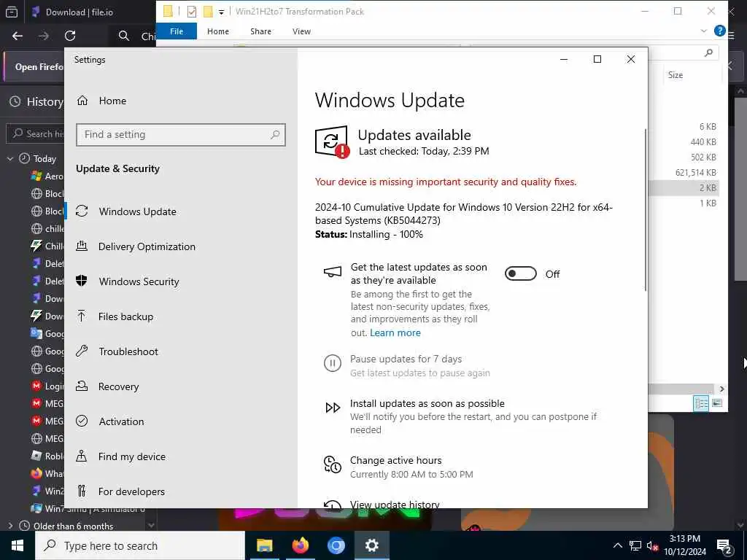The height and width of the screenshot is (560, 747).
Task: Expand the Explorer ribbon with the chevron
Action: click(704, 31)
